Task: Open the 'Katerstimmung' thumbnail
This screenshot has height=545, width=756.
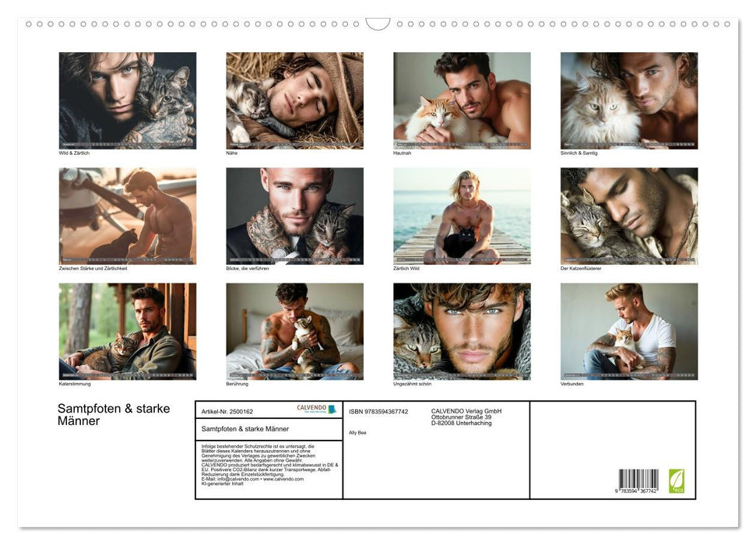Action: click(x=128, y=332)
